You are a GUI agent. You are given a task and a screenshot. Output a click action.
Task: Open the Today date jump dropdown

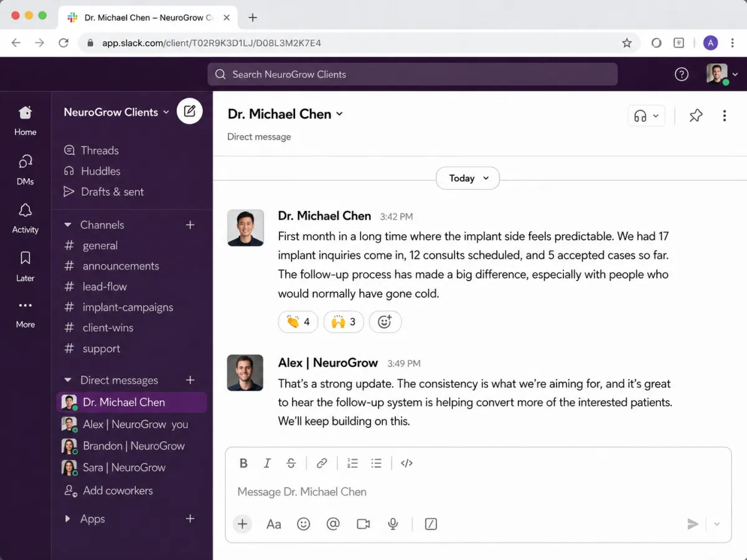467,178
